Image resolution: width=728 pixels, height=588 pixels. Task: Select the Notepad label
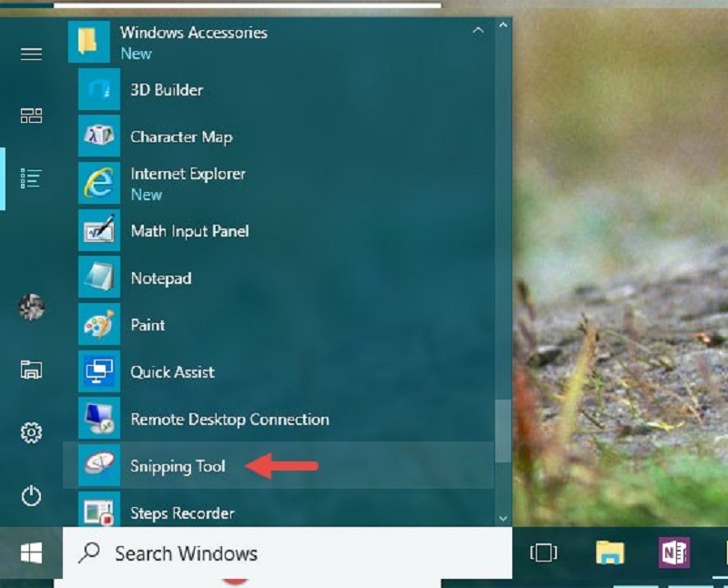coord(161,279)
